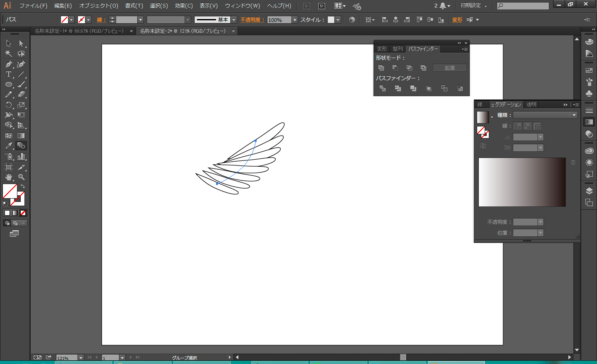Select the Type (T) tool
The width and height of the screenshot is (597, 364).
point(8,75)
